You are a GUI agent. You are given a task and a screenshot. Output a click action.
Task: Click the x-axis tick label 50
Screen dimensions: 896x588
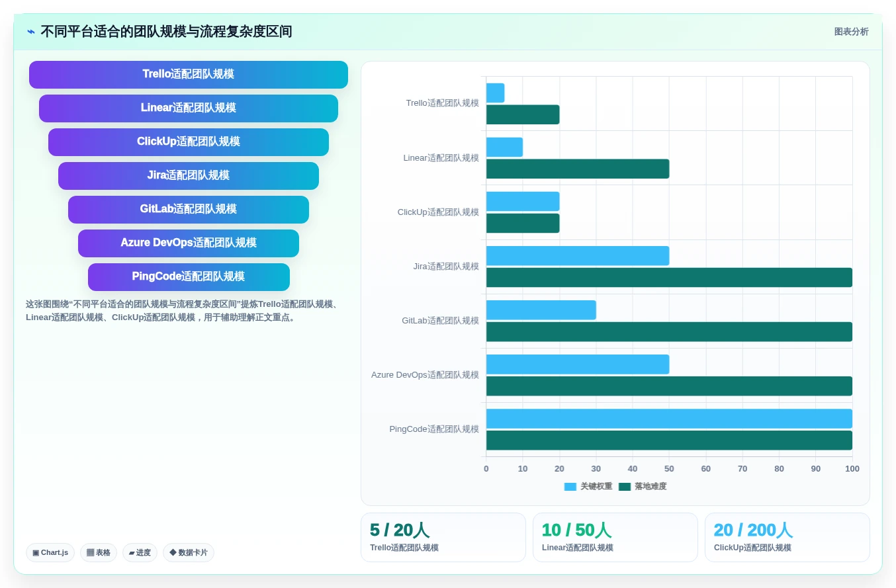tap(669, 469)
